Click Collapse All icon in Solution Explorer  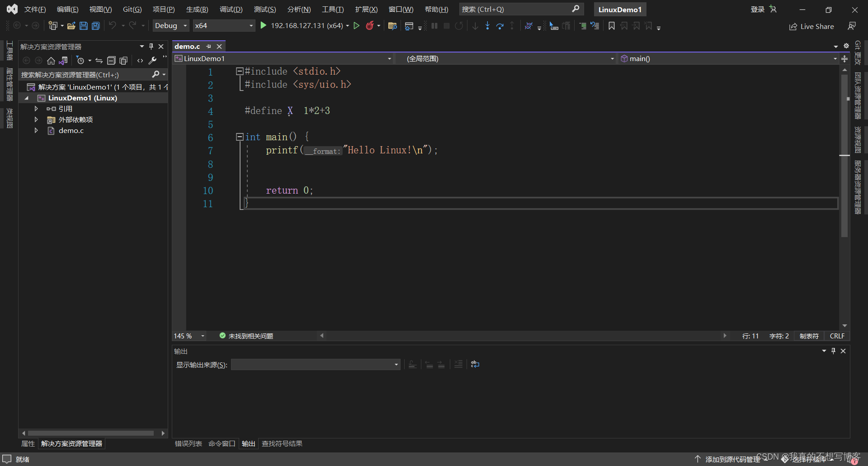click(x=111, y=61)
